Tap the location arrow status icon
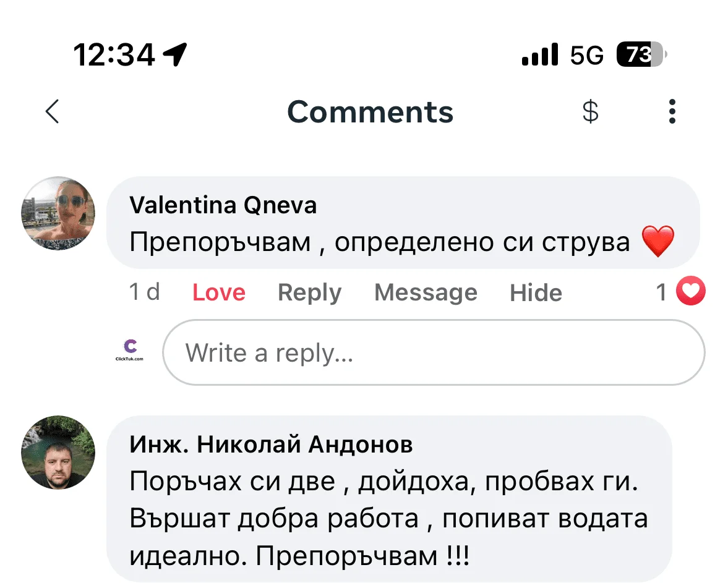Viewport: 728px width, 583px height. 174,56
